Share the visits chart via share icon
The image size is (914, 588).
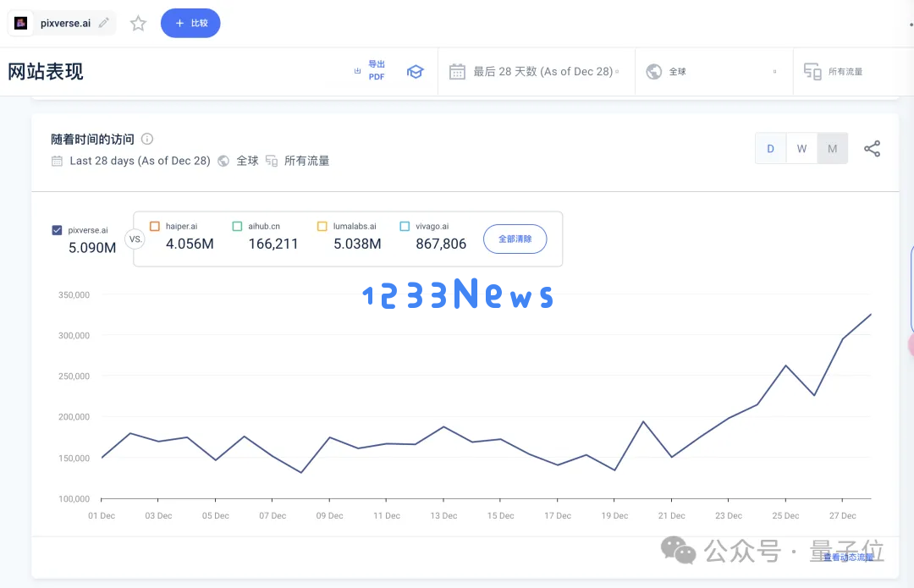coord(872,149)
